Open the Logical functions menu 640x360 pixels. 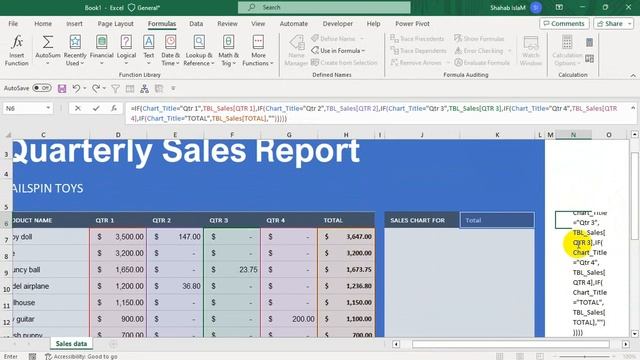point(126,50)
